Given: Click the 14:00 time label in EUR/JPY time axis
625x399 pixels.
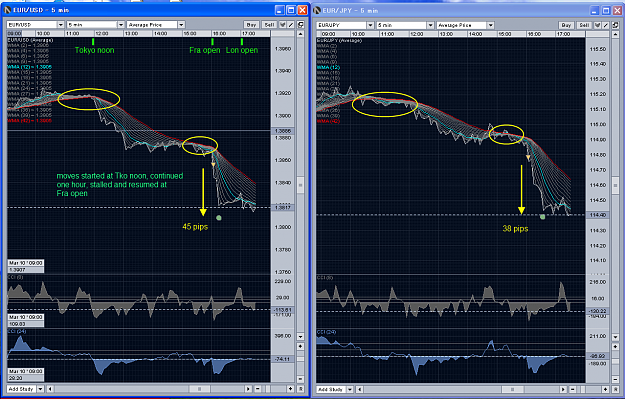Looking at the screenshot, I should click(476, 34).
